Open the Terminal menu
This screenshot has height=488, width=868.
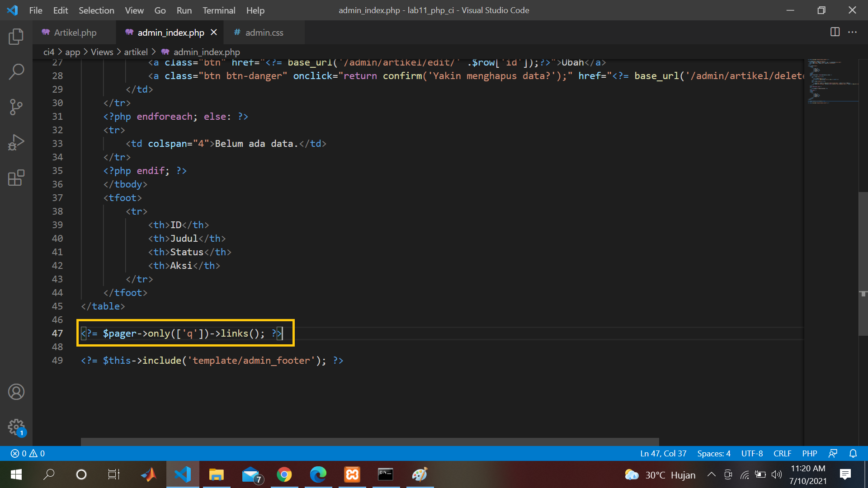(x=219, y=10)
